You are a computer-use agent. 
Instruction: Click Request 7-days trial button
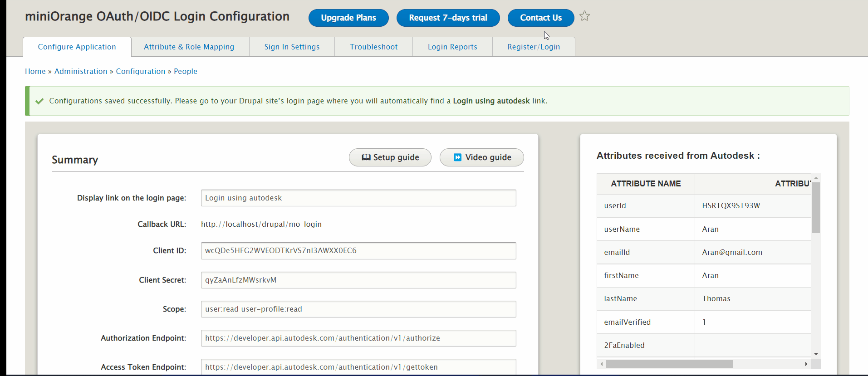448,18
